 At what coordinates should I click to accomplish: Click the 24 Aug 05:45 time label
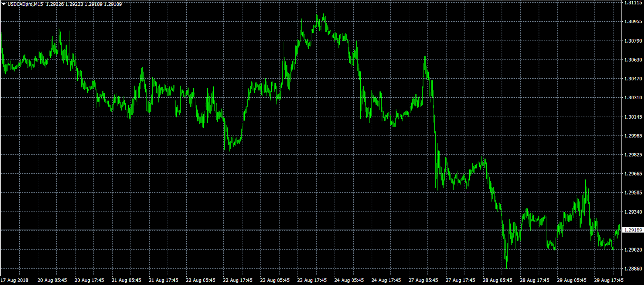click(x=349, y=281)
